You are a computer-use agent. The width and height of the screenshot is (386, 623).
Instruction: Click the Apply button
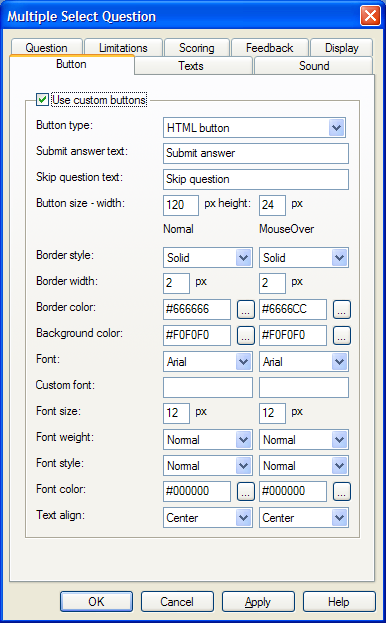[258, 602]
